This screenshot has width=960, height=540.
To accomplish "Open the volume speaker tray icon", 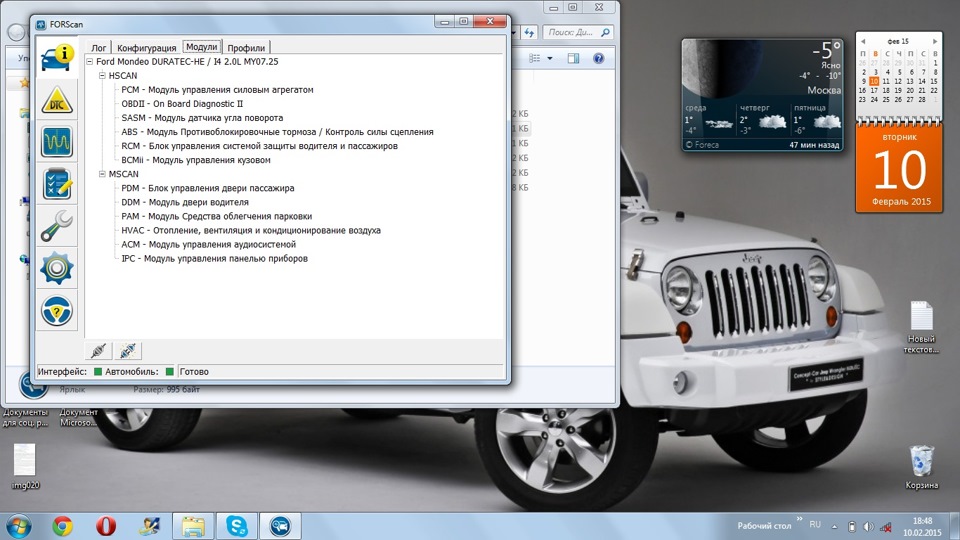I will click(868, 527).
